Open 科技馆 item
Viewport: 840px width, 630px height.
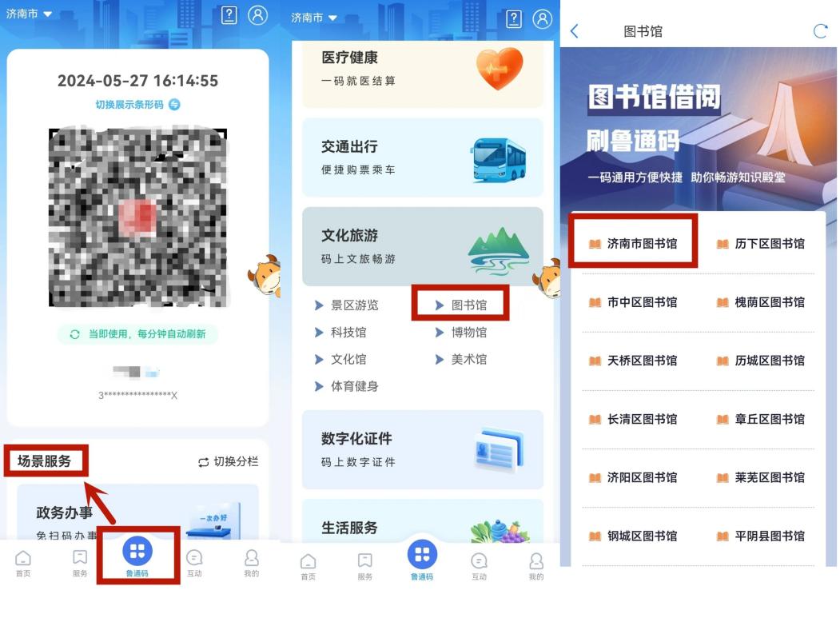tap(341, 333)
